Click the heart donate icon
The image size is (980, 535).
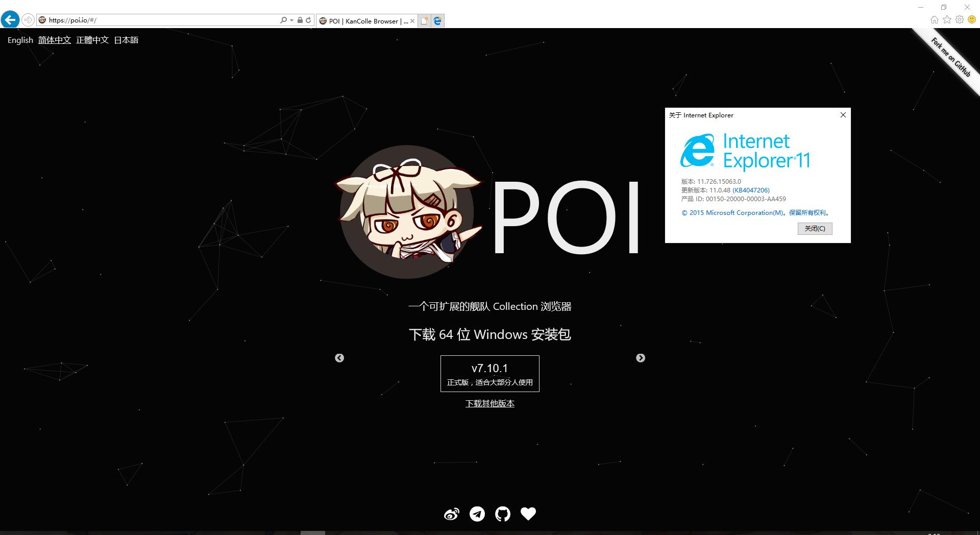[528, 514]
